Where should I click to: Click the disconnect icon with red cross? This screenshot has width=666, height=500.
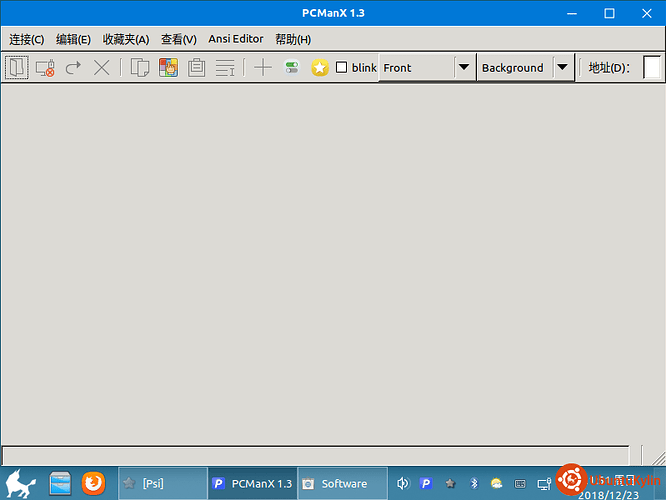coord(45,68)
